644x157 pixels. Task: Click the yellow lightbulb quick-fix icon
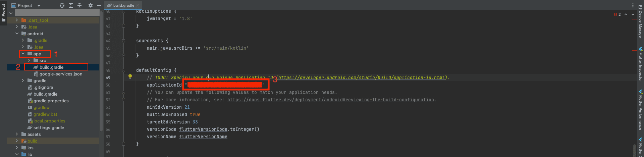point(130,76)
